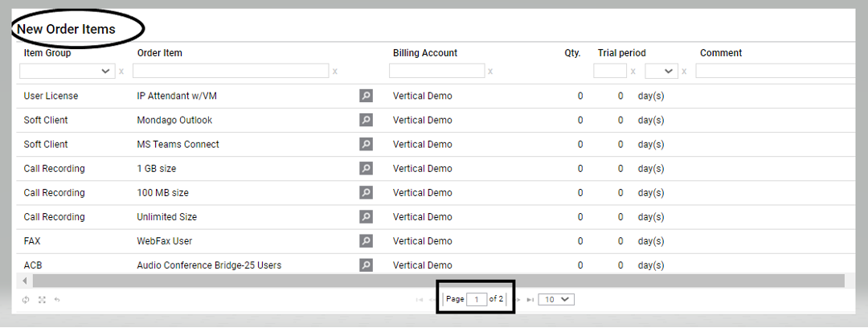Click the refresh grid icon at bottom left

26,300
